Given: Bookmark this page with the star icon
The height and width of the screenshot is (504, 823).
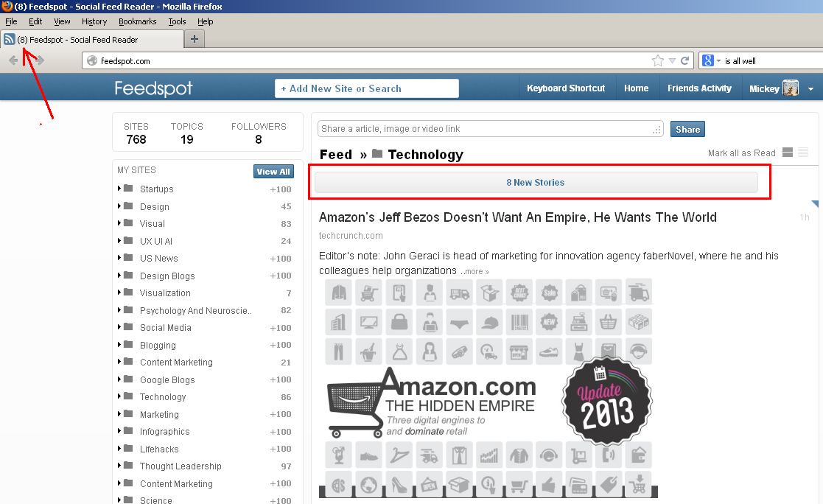Looking at the screenshot, I should [658, 61].
